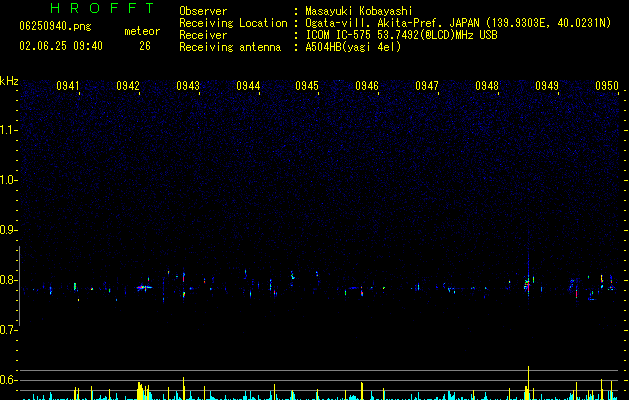Screen dimensions: 629x400
Task: Click the date 02.06.25 09:40
Action: pos(61,46)
